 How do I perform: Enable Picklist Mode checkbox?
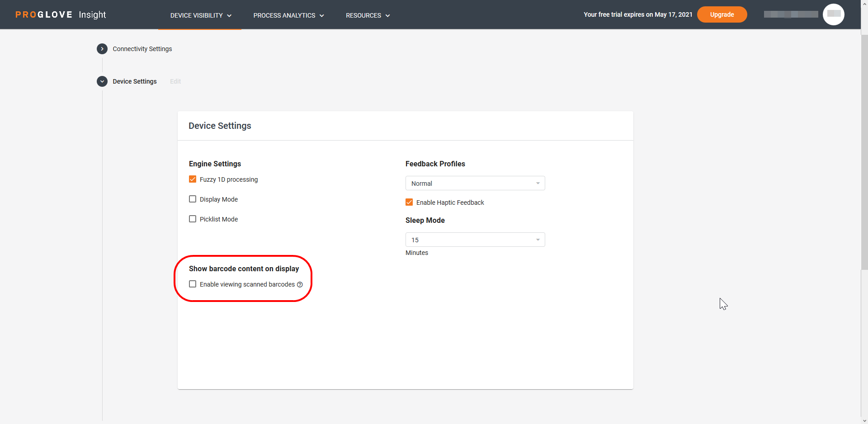pyautogui.click(x=193, y=219)
